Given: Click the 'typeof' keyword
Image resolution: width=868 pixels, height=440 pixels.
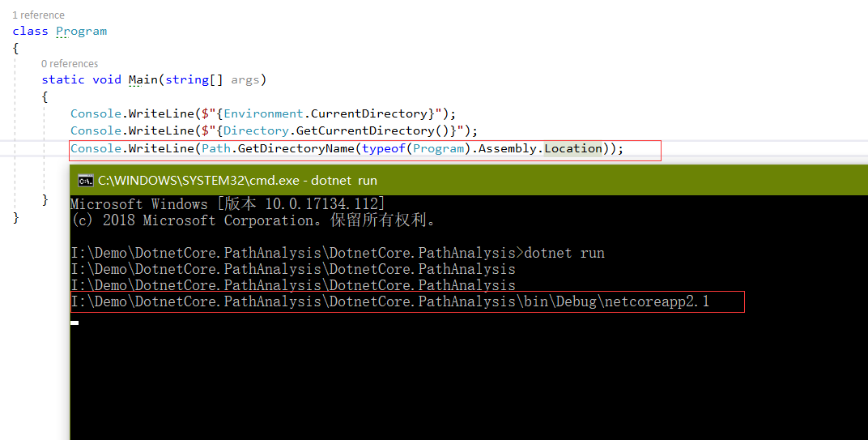Looking at the screenshot, I should pos(384,148).
